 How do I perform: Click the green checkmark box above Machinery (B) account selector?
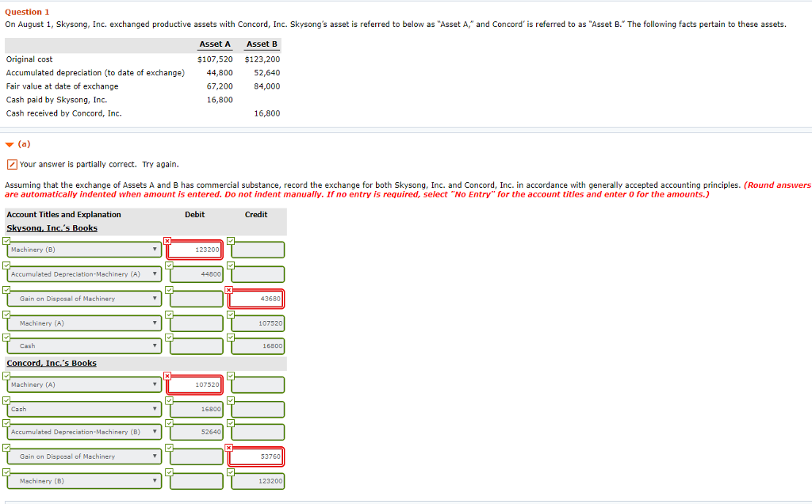click(x=6, y=239)
